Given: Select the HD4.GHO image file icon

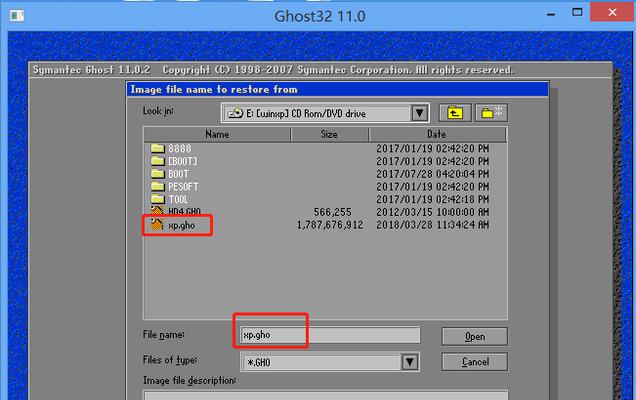Looking at the screenshot, I should (157, 211).
